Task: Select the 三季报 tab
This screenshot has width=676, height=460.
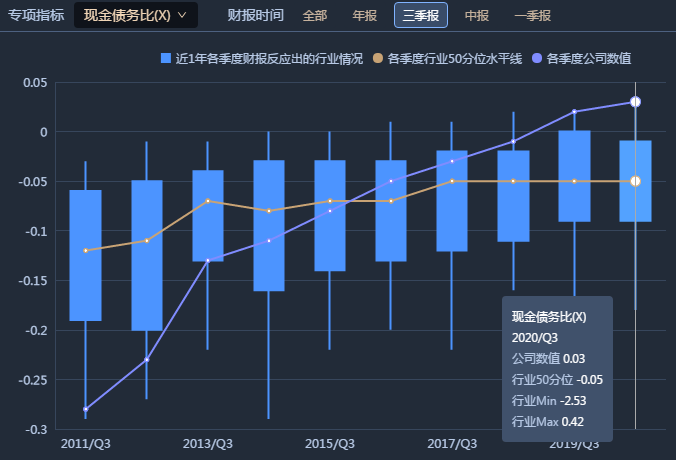Action: coord(421,15)
